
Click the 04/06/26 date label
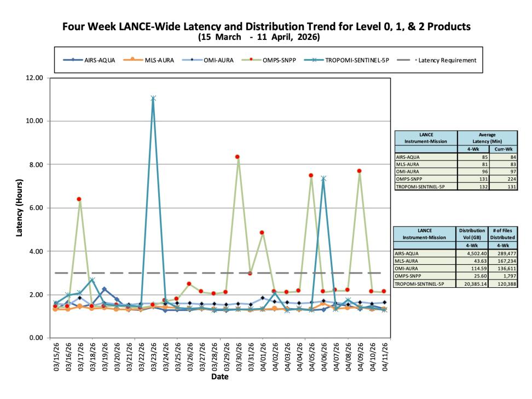tap(323, 357)
